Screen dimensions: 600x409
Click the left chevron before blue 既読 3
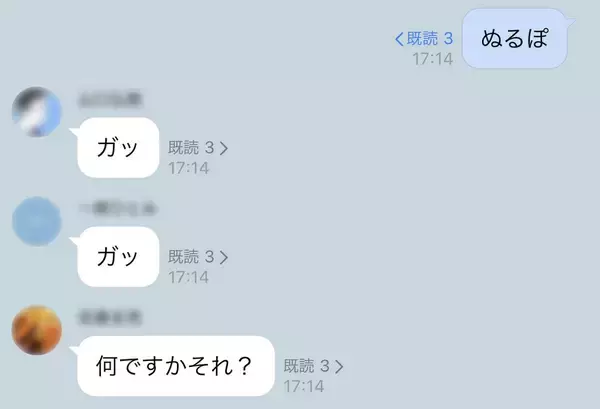point(399,39)
